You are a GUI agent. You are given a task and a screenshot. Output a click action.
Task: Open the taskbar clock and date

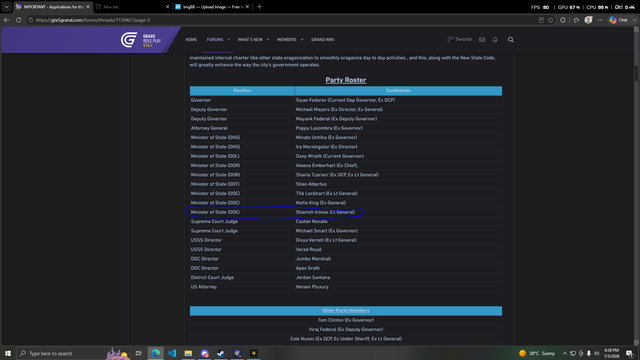pos(611,353)
